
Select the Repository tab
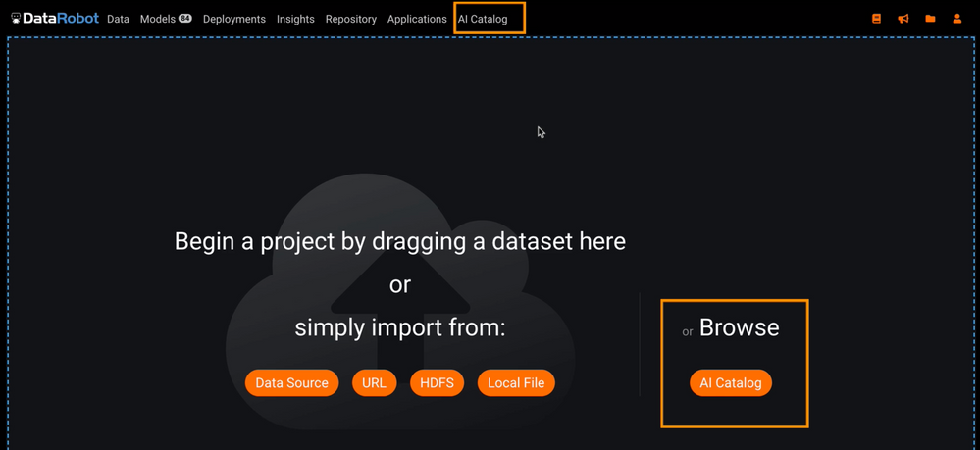pos(350,19)
